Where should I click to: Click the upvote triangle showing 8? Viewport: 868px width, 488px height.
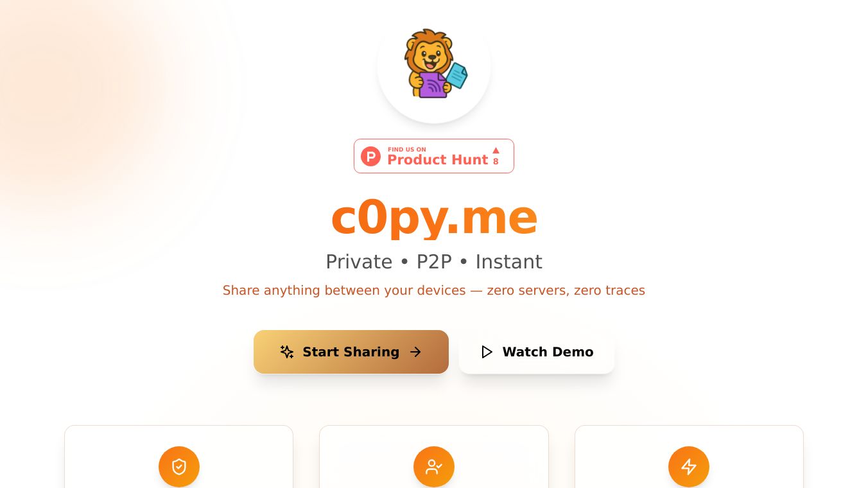(496, 156)
